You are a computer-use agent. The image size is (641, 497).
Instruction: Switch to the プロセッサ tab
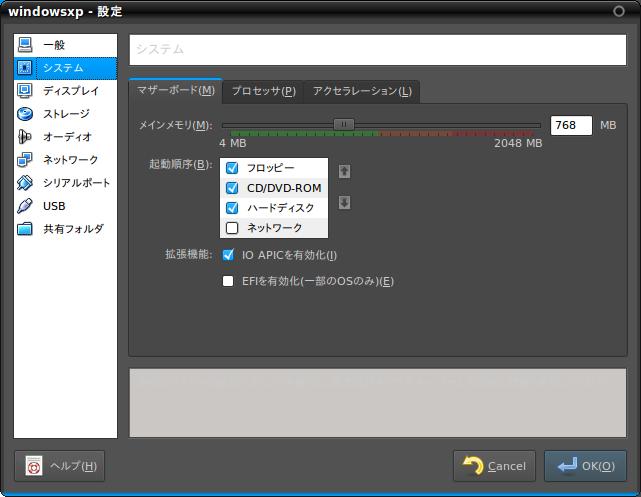264,91
